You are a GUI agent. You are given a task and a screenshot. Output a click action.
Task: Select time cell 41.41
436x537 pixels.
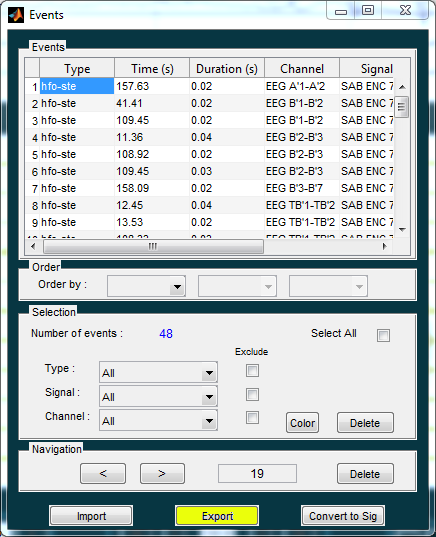pyautogui.click(x=152, y=103)
